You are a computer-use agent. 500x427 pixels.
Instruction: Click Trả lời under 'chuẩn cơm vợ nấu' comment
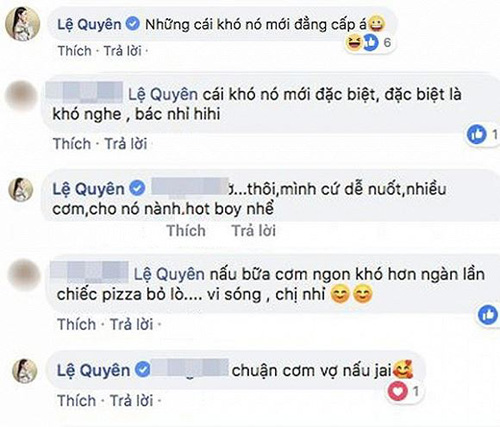[x=131, y=400]
